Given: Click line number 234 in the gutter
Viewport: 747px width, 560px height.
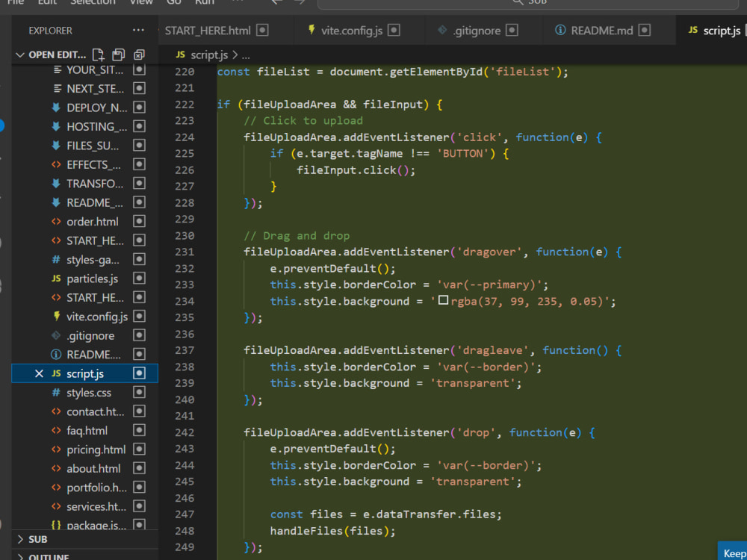Looking at the screenshot, I should click(185, 301).
